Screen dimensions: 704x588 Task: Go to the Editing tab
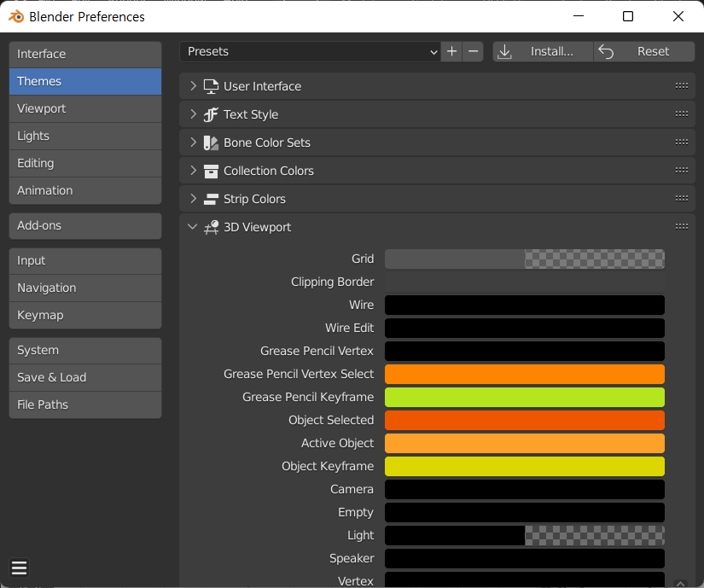85,164
